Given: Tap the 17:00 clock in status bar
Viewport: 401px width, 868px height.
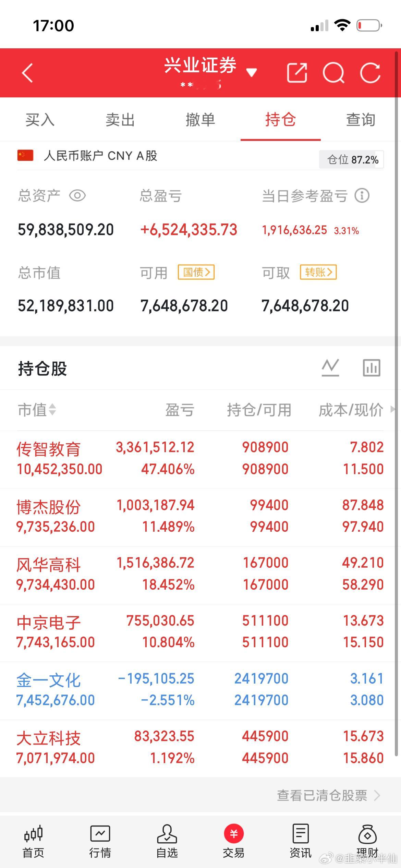Looking at the screenshot, I should pyautogui.click(x=53, y=26).
